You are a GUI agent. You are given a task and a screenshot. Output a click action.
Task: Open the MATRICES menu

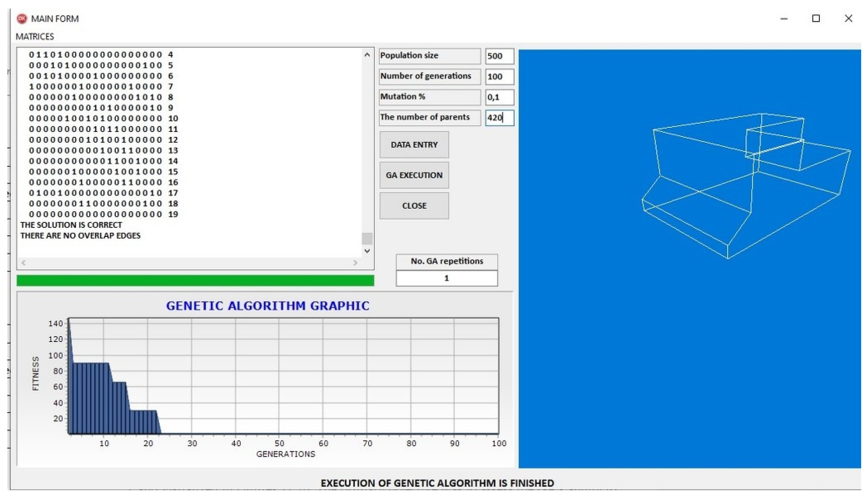[35, 36]
